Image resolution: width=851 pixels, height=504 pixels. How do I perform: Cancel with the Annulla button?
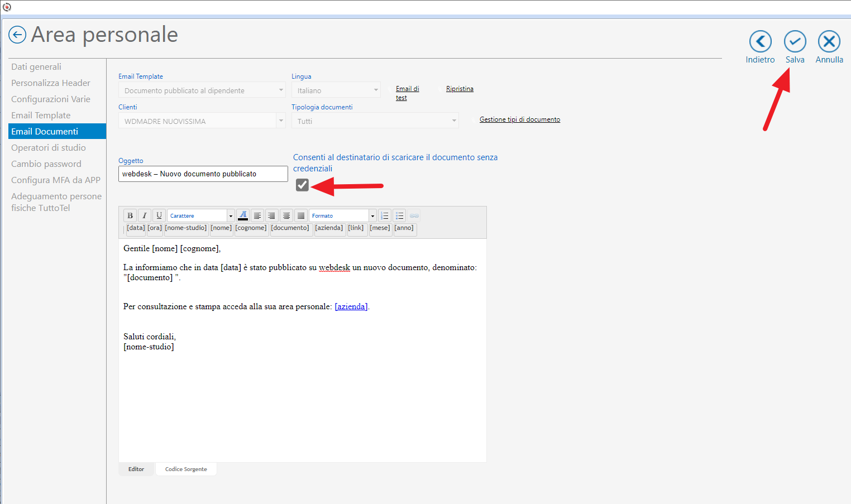tap(829, 41)
